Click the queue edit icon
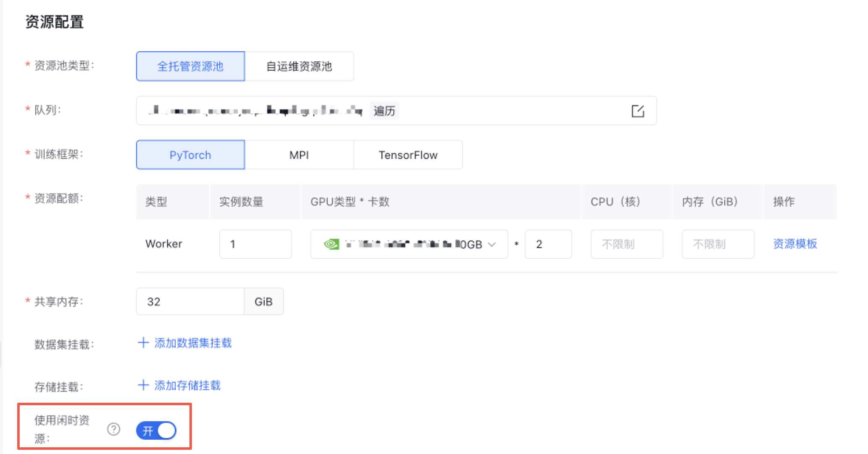Image resolution: width=868 pixels, height=454 pixels. (637, 111)
